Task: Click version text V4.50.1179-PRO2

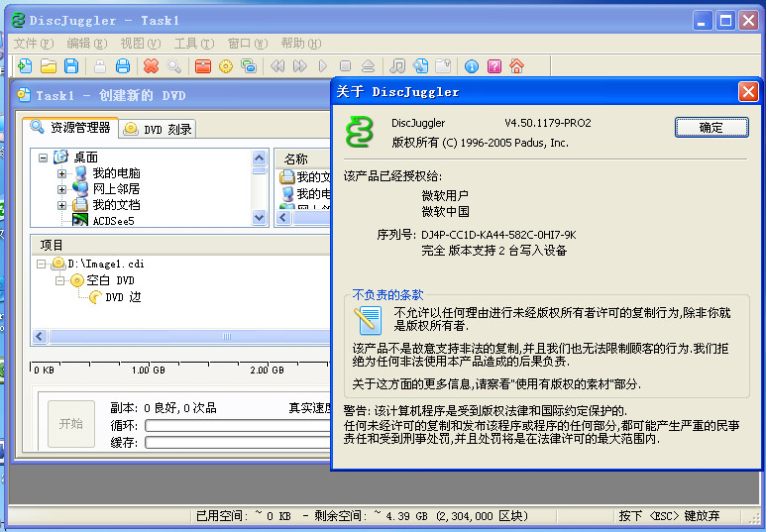Action: 548,123
